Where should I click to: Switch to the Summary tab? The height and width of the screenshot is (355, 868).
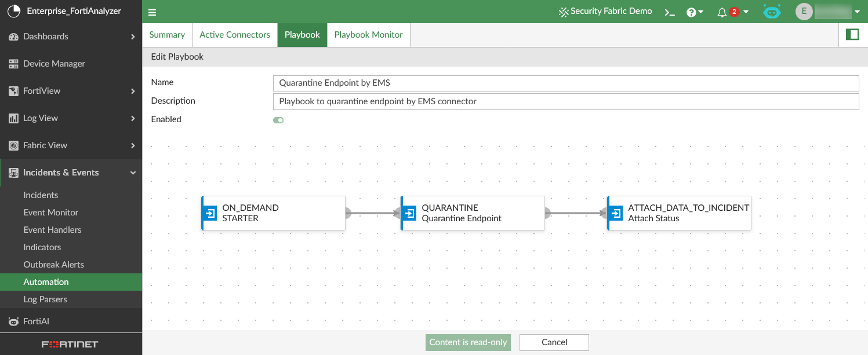click(167, 35)
